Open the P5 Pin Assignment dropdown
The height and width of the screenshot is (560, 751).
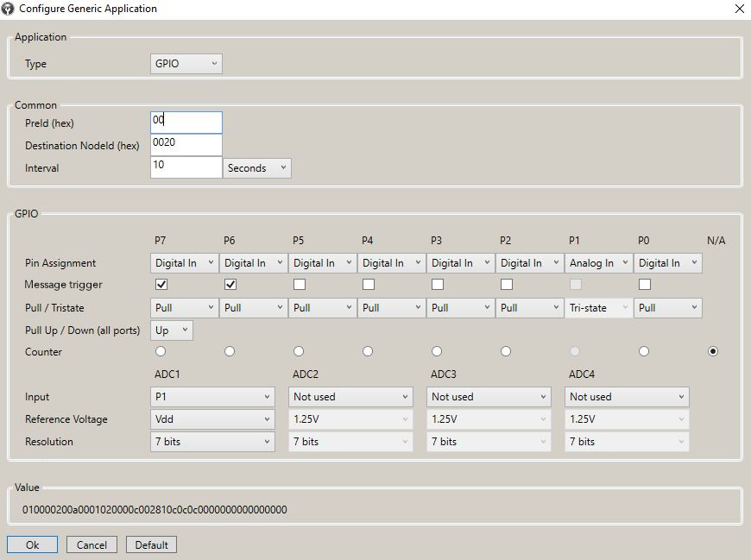click(x=322, y=263)
